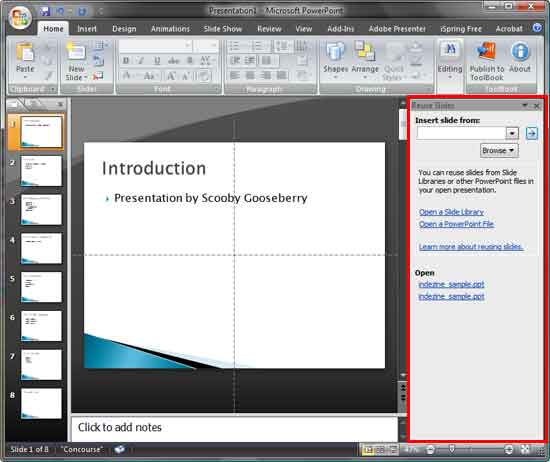Select slide 4 thumbnail

point(41,248)
